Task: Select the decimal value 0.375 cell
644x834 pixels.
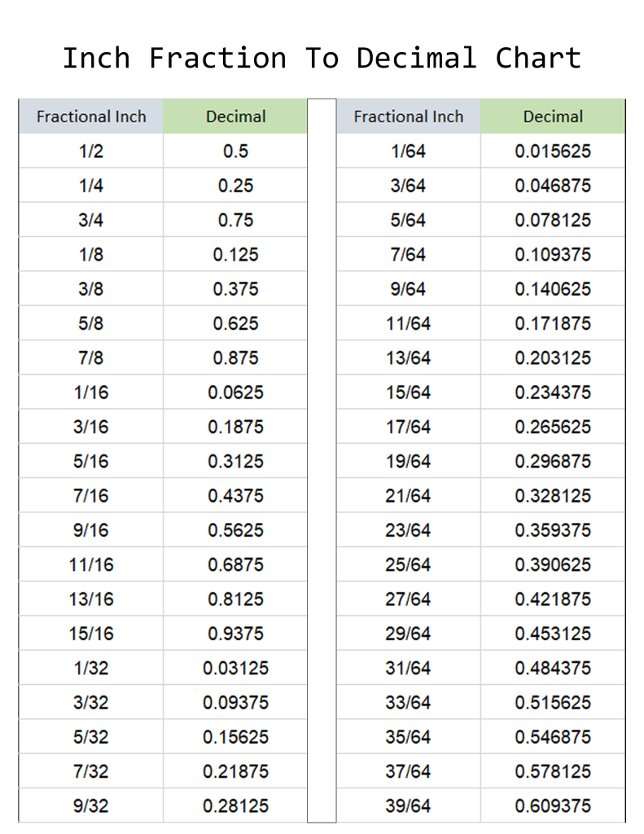Action: coord(235,288)
